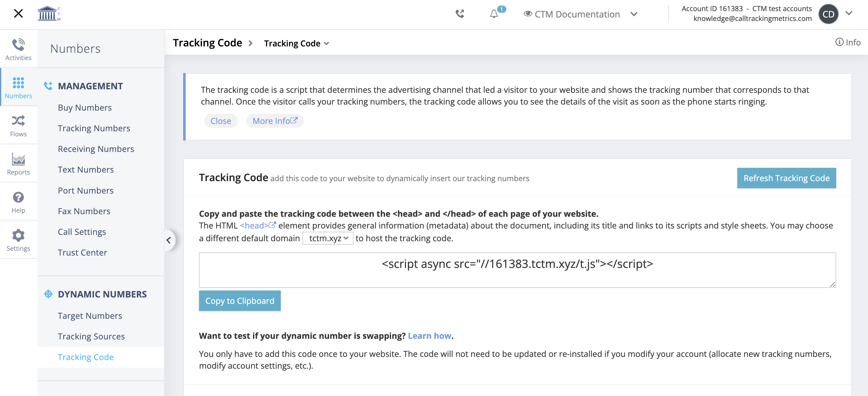Click the CTM building logo
868x396 pixels.
coord(49,14)
